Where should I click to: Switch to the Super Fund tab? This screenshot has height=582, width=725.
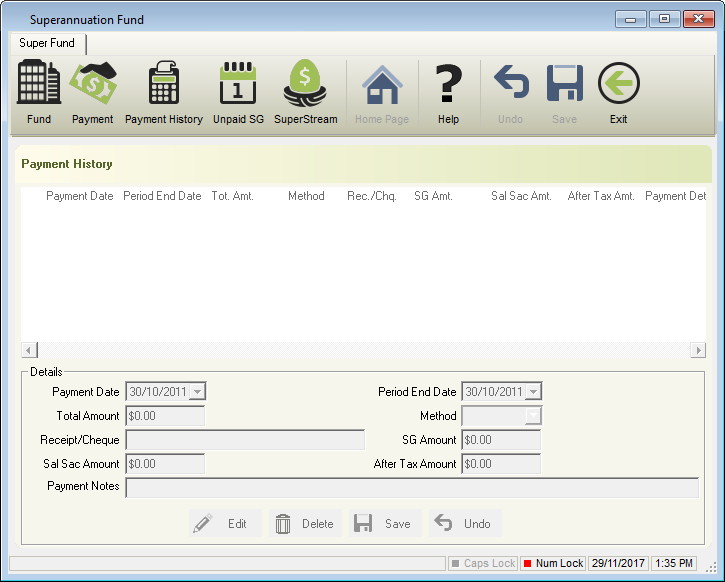pos(47,43)
